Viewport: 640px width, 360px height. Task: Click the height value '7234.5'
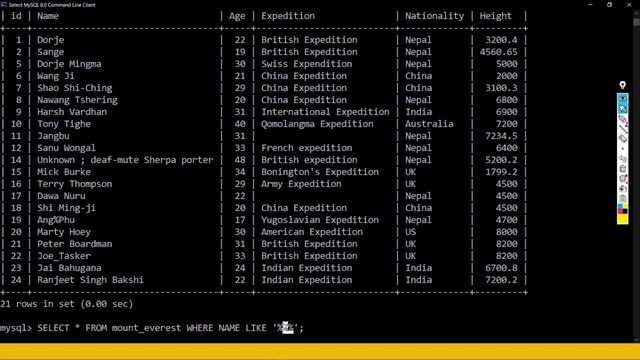(x=501, y=136)
